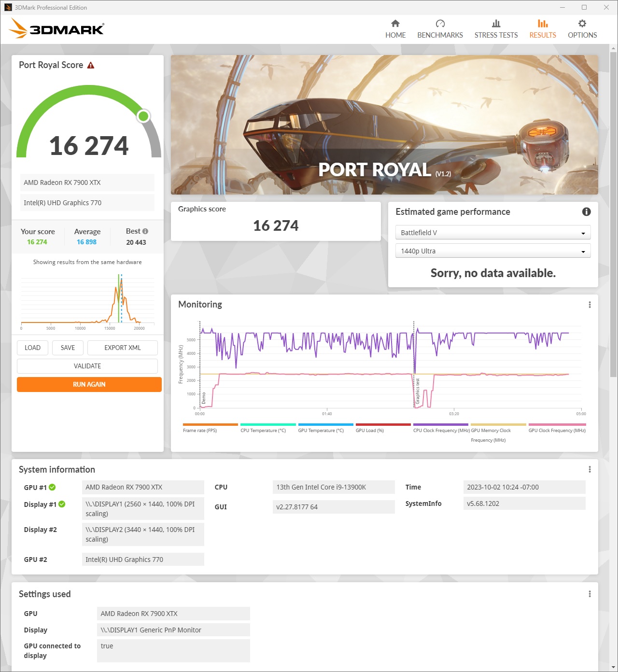Viewport: 618px width, 672px height.
Task: Click the Settings used GPU value field
Action: click(x=173, y=614)
